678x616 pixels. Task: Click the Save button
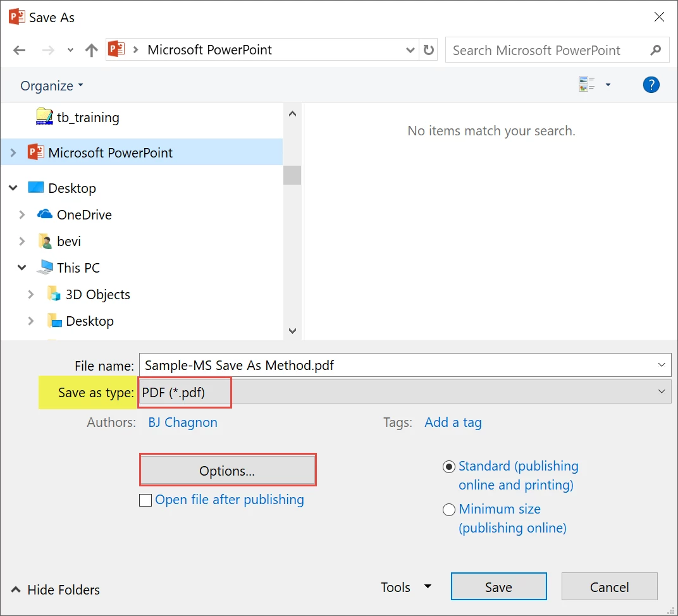point(498,587)
